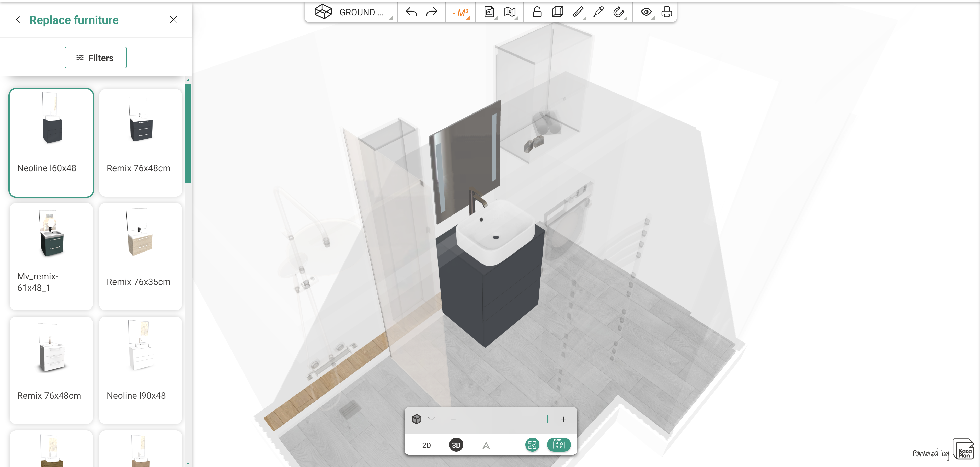Image resolution: width=980 pixels, height=467 pixels.
Task: Print the current plan
Action: (x=666, y=12)
